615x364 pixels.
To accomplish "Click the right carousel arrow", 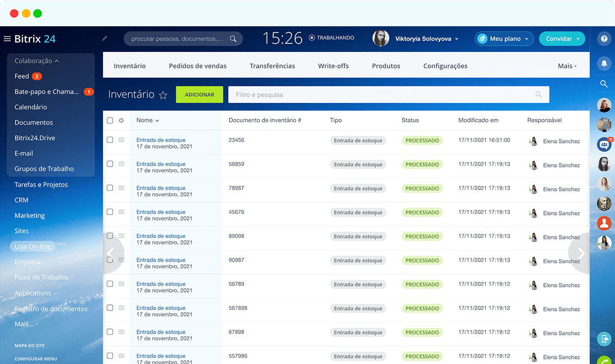I will (x=581, y=253).
